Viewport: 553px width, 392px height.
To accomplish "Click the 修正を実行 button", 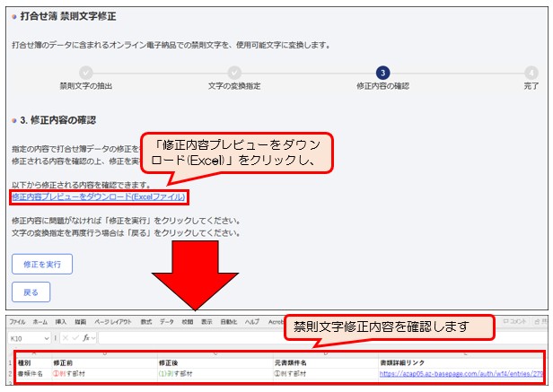I will point(42,264).
